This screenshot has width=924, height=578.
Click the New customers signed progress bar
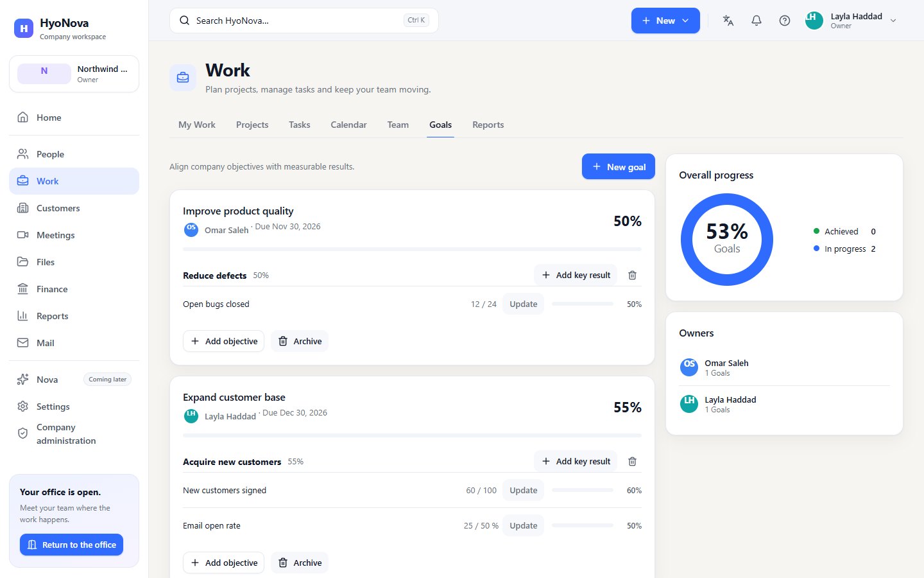[x=583, y=490]
